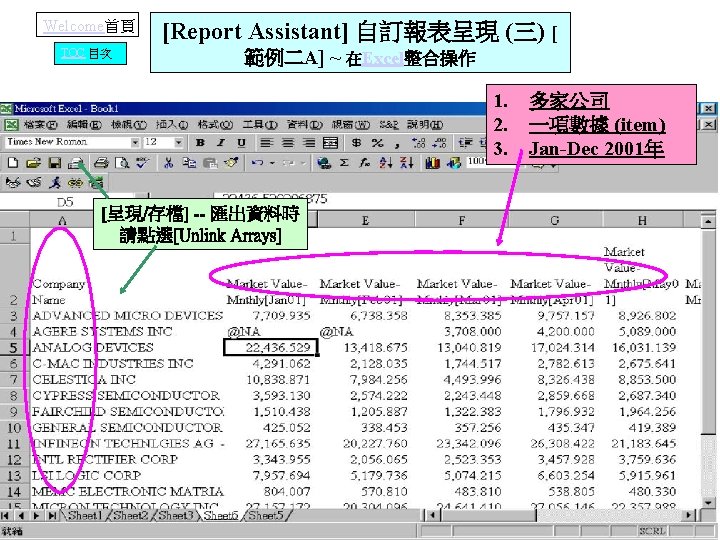Open the font size 12 dropdown
720x540 pixels.
pyautogui.click(x=179, y=142)
